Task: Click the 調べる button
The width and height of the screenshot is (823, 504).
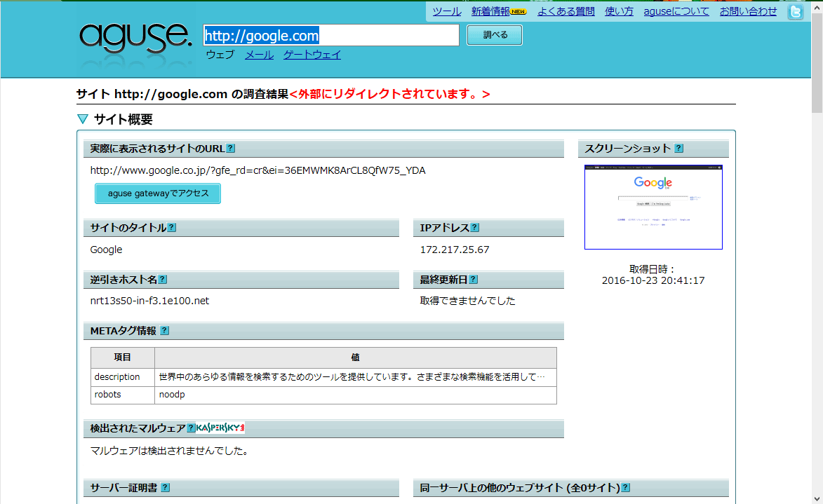Action: point(495,35)
